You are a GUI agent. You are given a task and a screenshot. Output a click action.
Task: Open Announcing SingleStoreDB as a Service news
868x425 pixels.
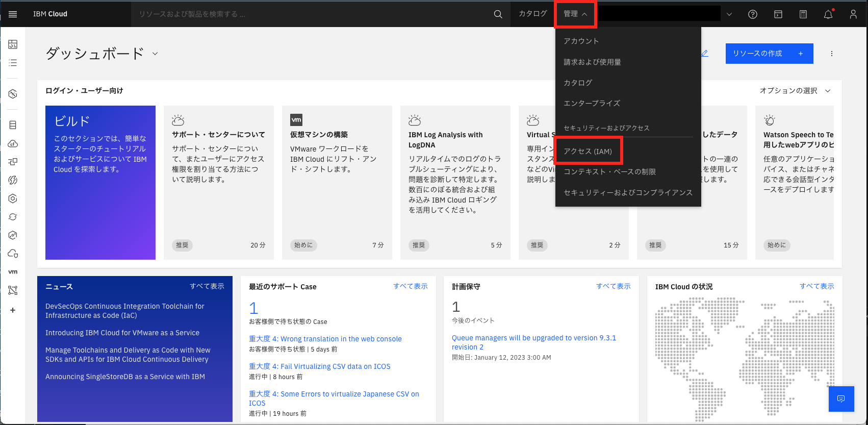tap(125, 377)
